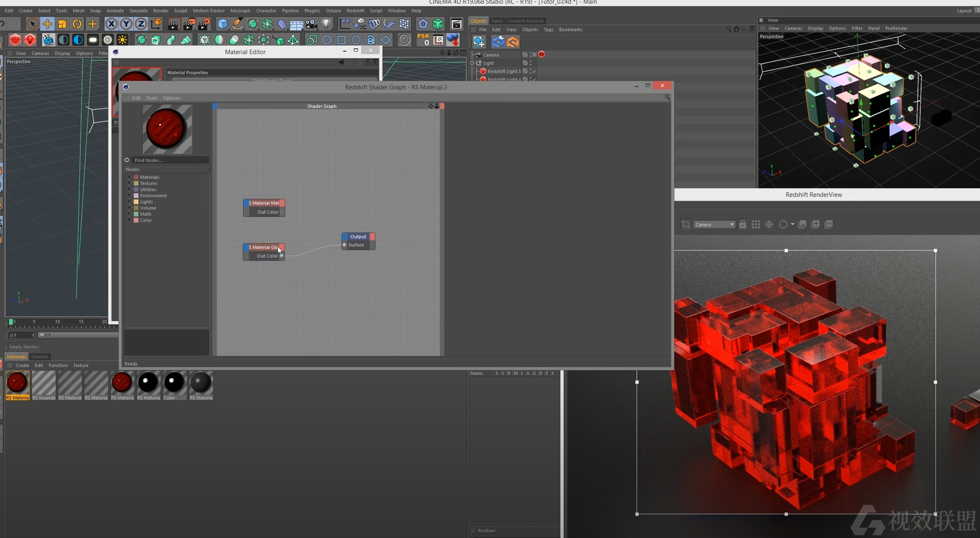The image size is (980, 538).
Task: Expand the Utilities node category
Action: point(130,189)
